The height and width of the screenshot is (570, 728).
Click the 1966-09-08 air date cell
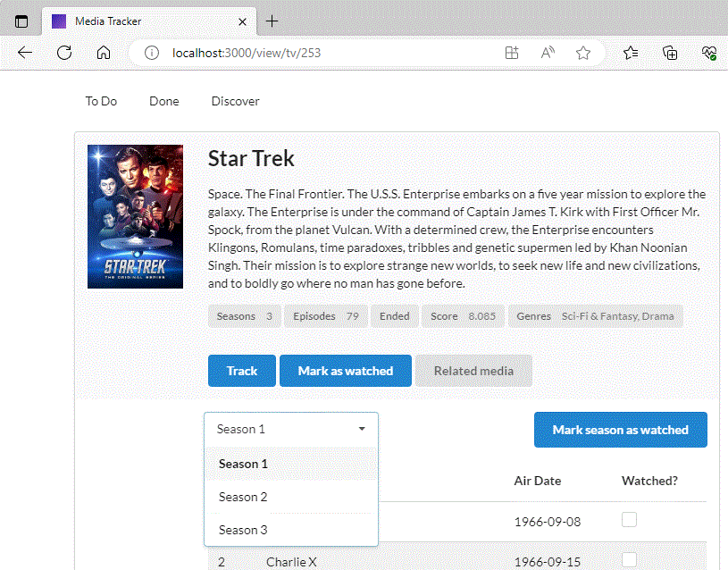point(548,522)
